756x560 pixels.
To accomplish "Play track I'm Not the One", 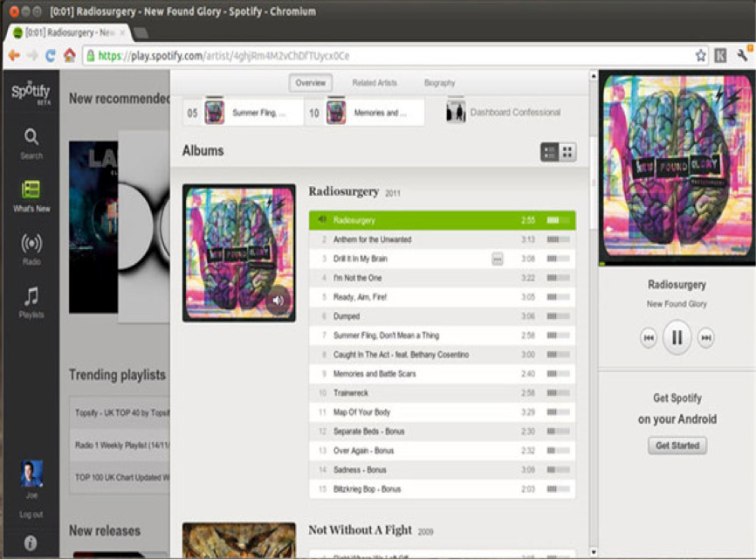I will pos(442,279).
